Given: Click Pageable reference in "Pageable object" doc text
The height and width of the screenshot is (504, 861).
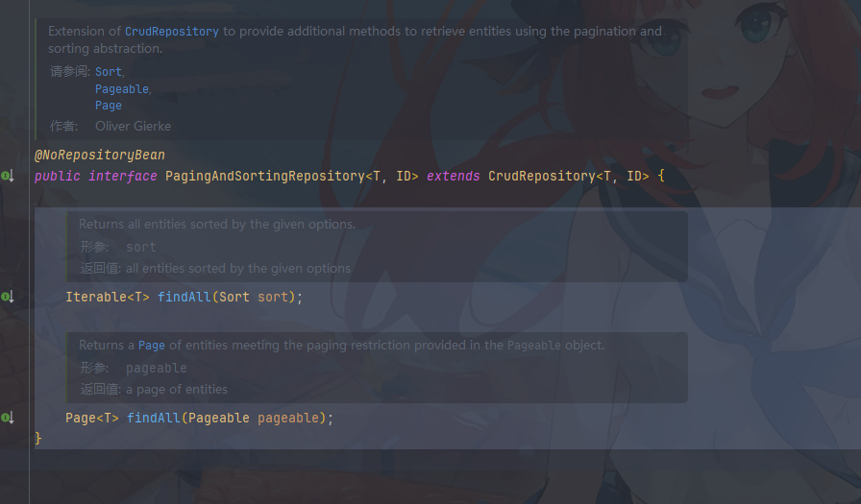Looking at the screenshot, I should click(533, 346).
